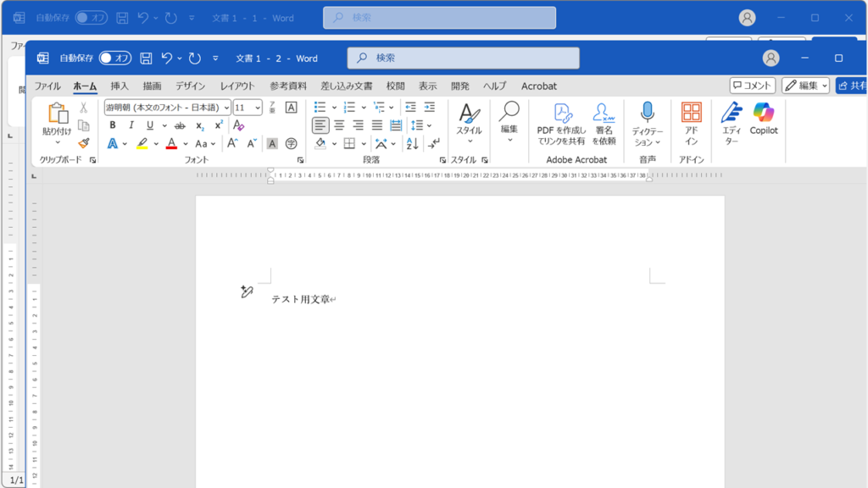The width and height of the screenshot is (868, 488).
Task: Click the Comments (コメント) button
Action: coord(753,86)
